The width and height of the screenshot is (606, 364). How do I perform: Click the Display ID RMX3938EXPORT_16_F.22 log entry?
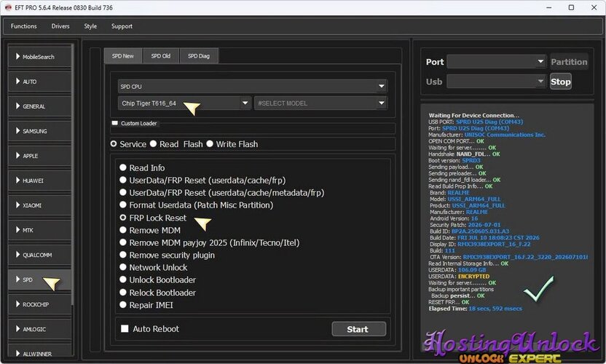click(x=480, y=244)
